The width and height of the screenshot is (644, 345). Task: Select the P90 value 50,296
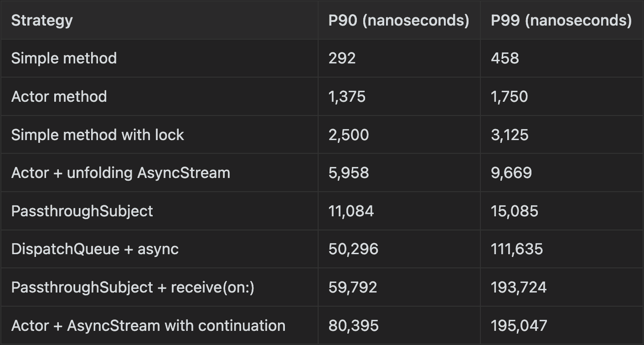[353, 249]
